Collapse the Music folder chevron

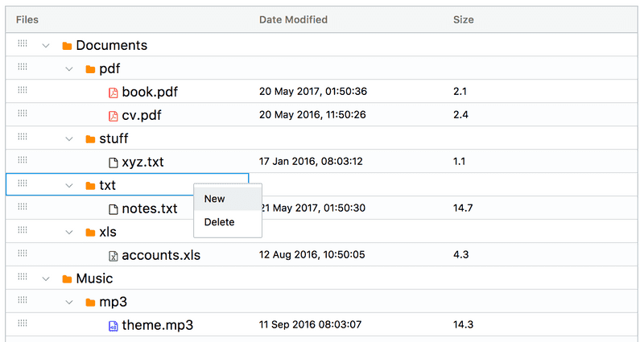tap(46, 279)
